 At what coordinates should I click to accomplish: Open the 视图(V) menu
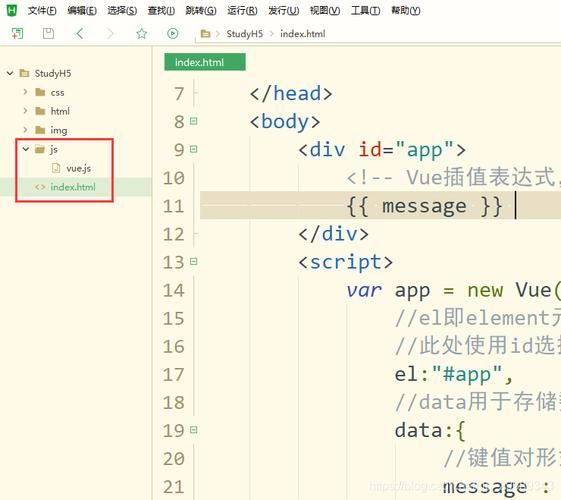point(325,11)
